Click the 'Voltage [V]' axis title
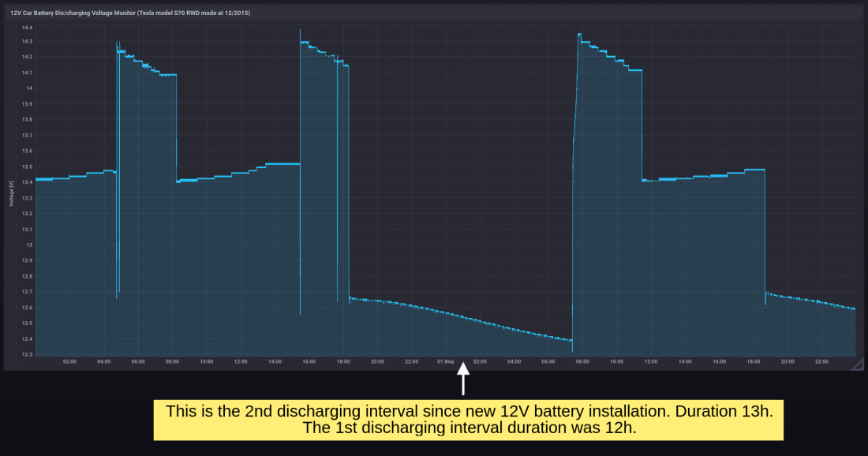This screenshot has width=868, height=456. click(x=11, y=193)
